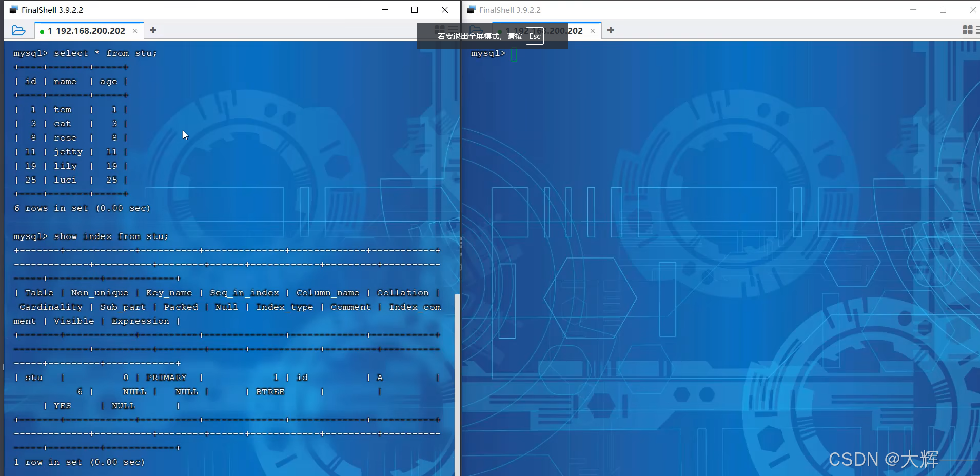Click the 'Cardinality' column header

coord(51,307)
